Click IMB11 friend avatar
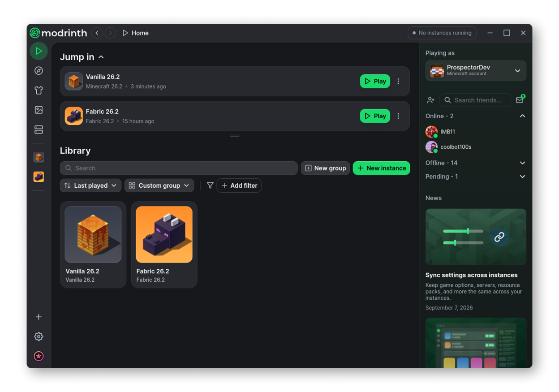The image size is (559, 392). tap(431, 132)
